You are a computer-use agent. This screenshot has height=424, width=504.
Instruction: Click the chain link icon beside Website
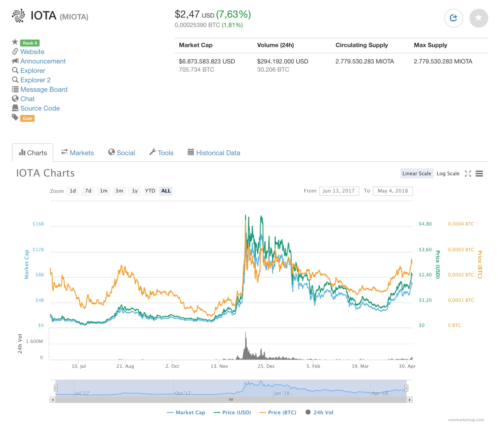(x=15, y=51)
